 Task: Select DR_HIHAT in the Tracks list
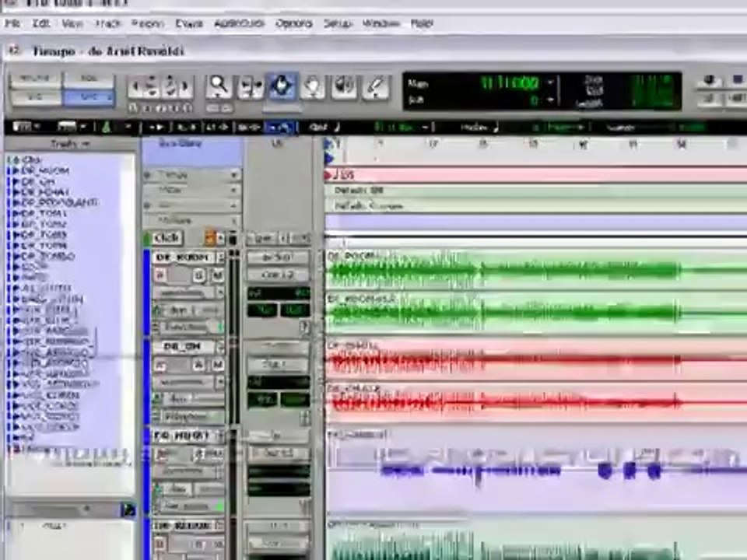point(46,192)
